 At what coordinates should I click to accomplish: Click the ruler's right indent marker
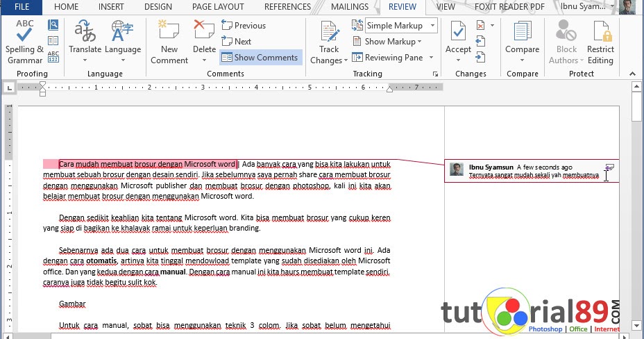389,89
